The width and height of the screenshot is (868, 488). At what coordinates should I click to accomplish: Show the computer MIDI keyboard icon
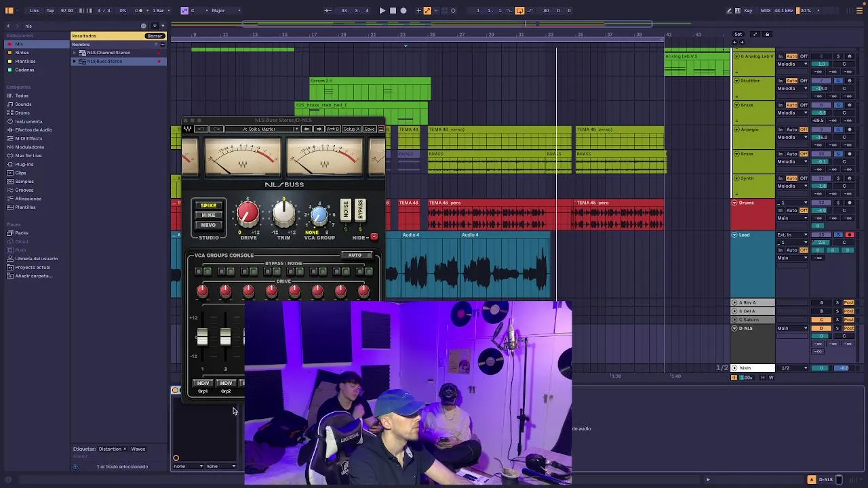pos(738,10)
